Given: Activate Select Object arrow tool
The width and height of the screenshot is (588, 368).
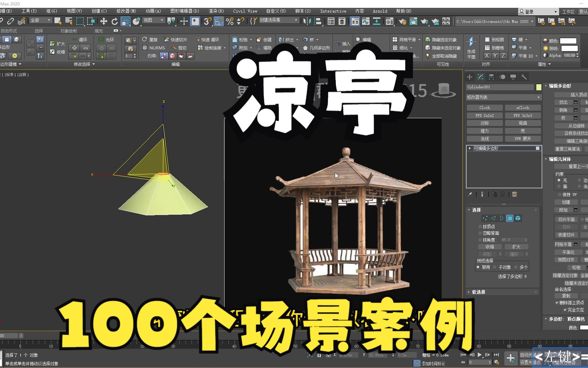Looking at the screenshot, I should tap(58, 21).
